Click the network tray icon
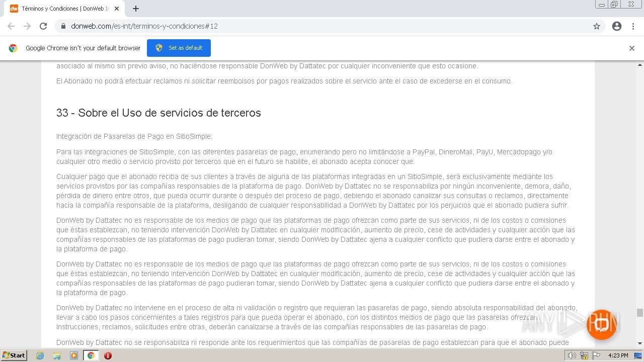Screen dimensions: 644x362 tap(584, 355)
